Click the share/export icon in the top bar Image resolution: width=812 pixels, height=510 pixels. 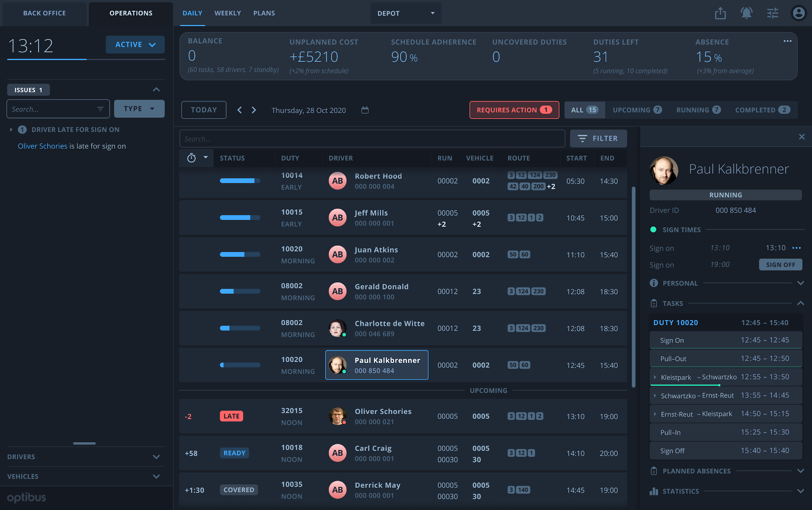[720, 13]
